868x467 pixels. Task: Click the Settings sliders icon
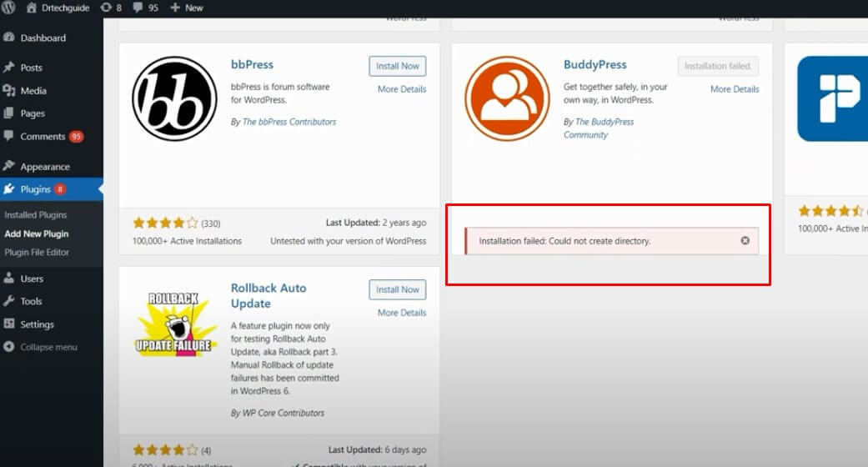[9, 324]
